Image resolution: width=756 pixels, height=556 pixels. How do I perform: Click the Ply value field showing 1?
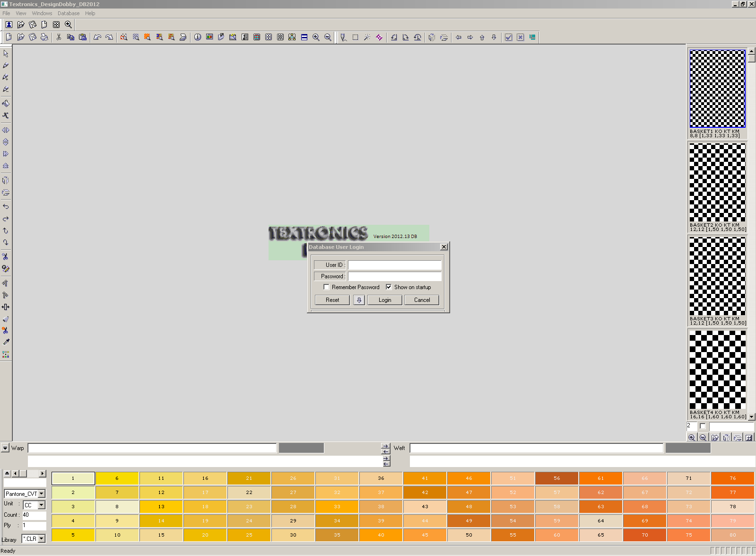(x=34, y=525)
